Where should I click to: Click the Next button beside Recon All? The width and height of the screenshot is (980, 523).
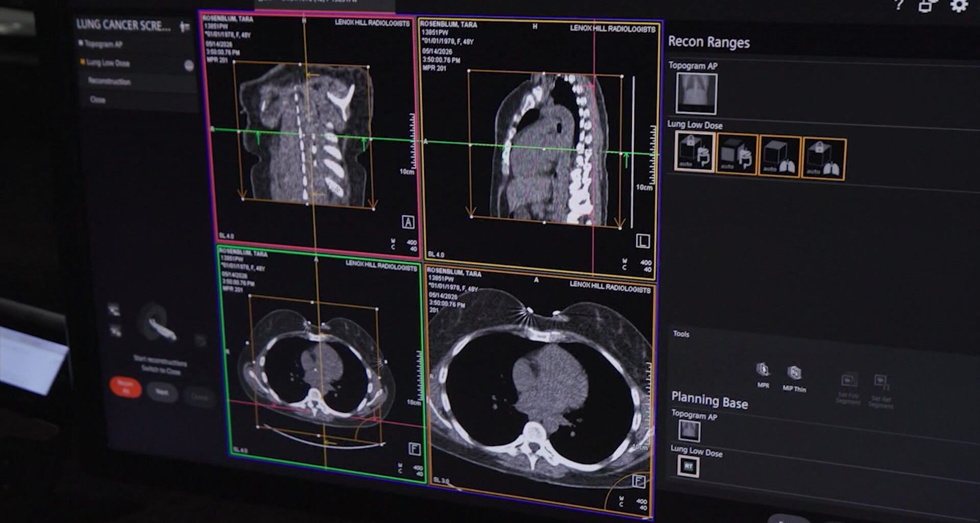click(x=162, y=392)
